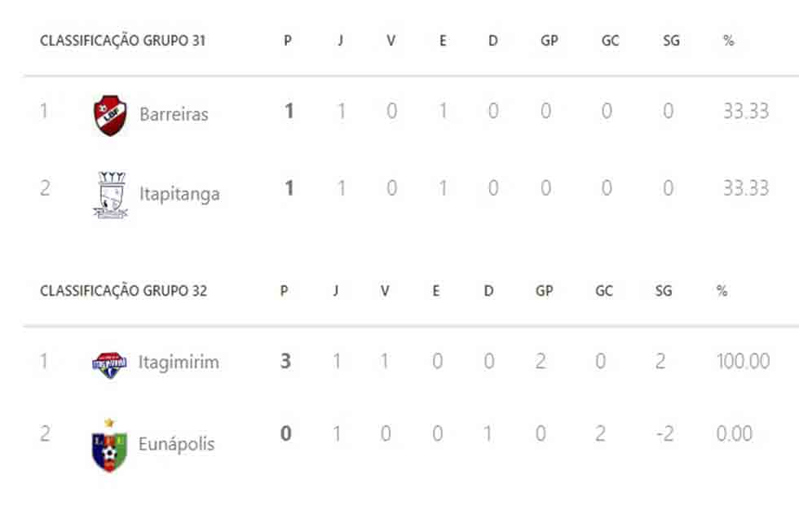Click the Barreiras team crest
This screenshot has width=799, height=532.
pos(110,115)
